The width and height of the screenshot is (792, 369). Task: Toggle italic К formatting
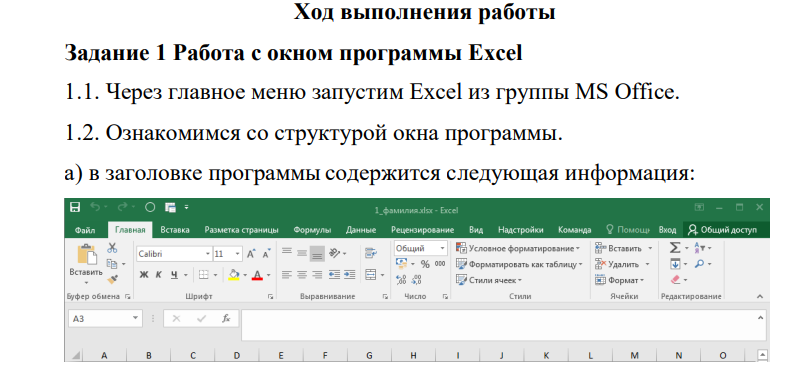pyautogui.click(x=159, y=275)
